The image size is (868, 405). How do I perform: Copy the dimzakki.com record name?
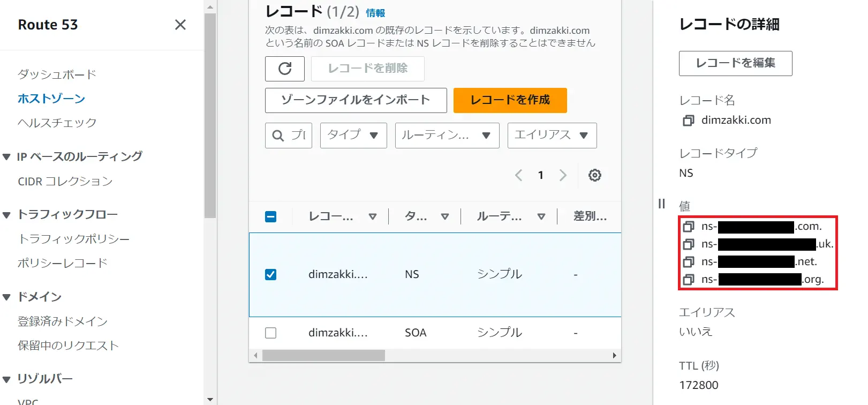pos(688,121)
